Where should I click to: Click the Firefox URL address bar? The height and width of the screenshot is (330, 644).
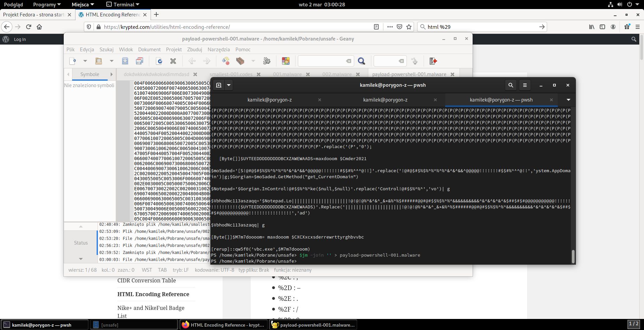point(235,27)
